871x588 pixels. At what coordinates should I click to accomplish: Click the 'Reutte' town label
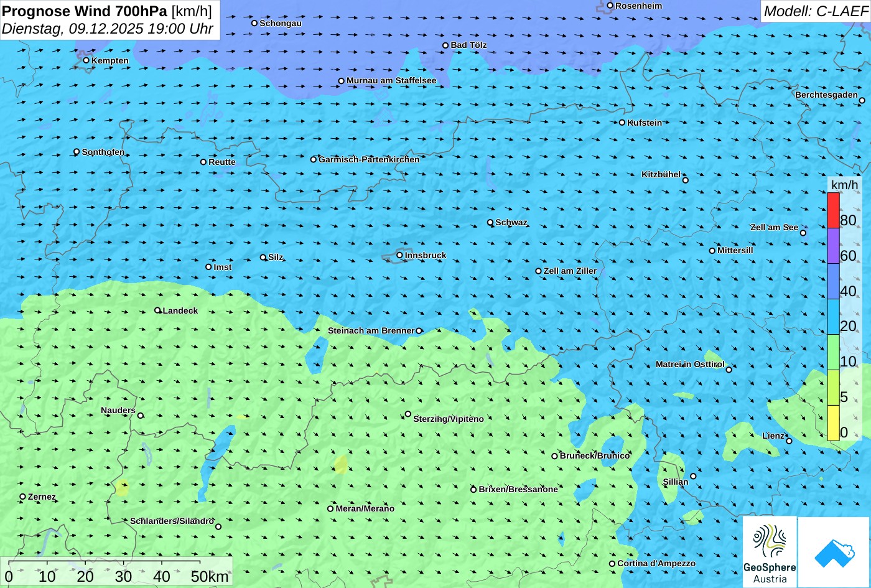click(222, 162)
